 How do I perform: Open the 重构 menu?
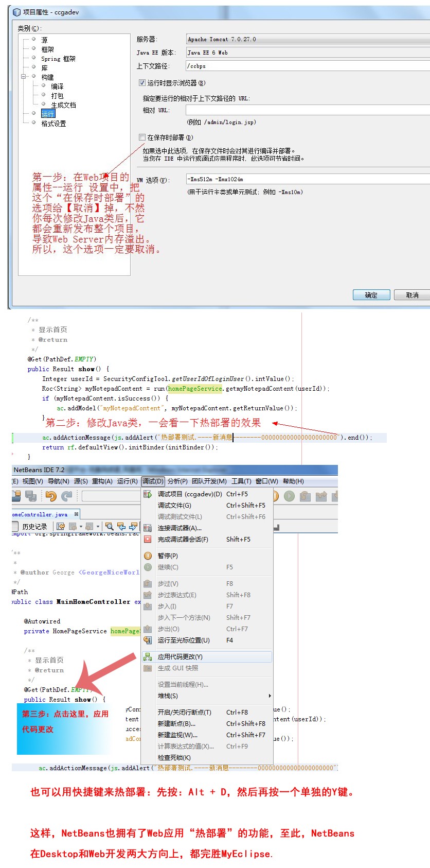point(102,481)
